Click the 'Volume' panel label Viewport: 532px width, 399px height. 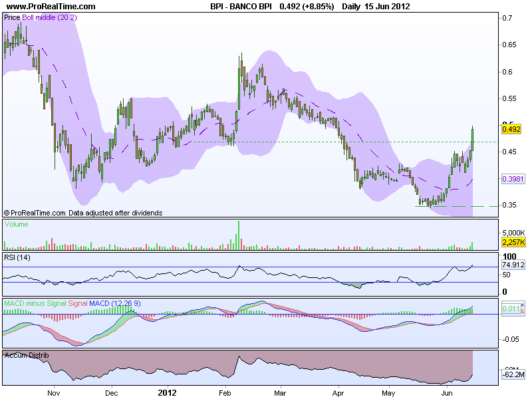click(16, 224)
